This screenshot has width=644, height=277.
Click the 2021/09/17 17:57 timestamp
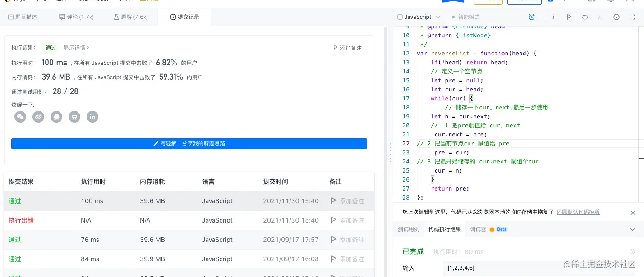[x=291, y=240]
